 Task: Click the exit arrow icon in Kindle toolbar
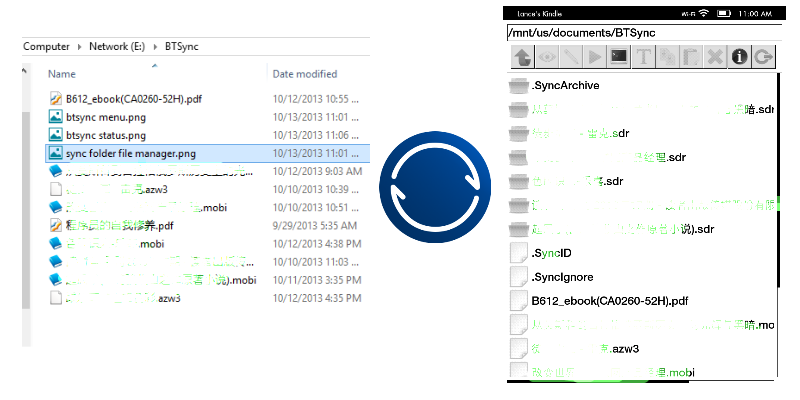(x=763, y=57)
